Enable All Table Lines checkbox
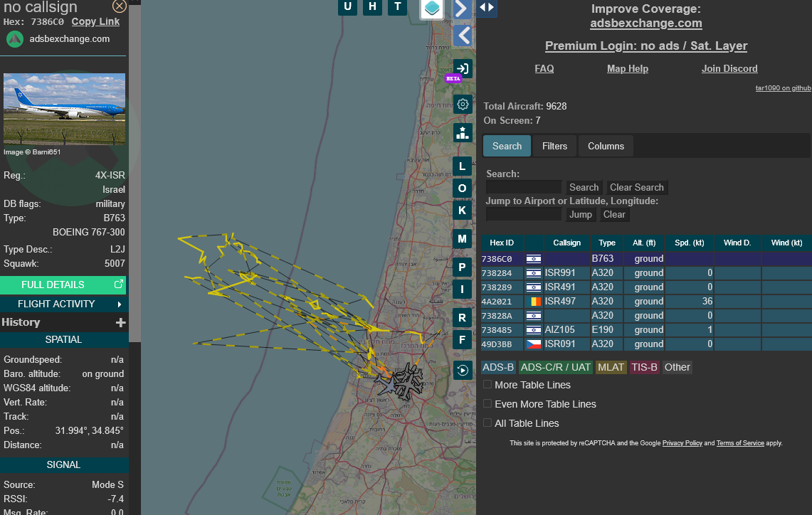Screen dimensions: 812x515 coord(487,423)
